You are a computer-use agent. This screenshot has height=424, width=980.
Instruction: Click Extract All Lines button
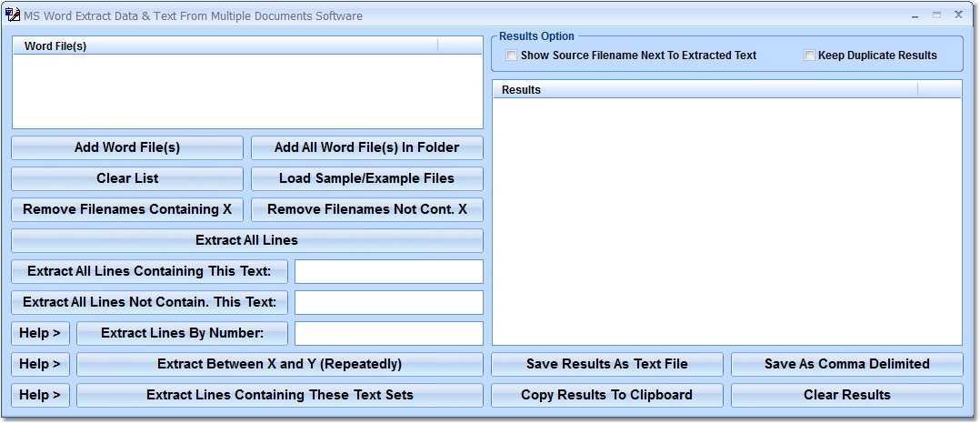(x=247, y=240)
